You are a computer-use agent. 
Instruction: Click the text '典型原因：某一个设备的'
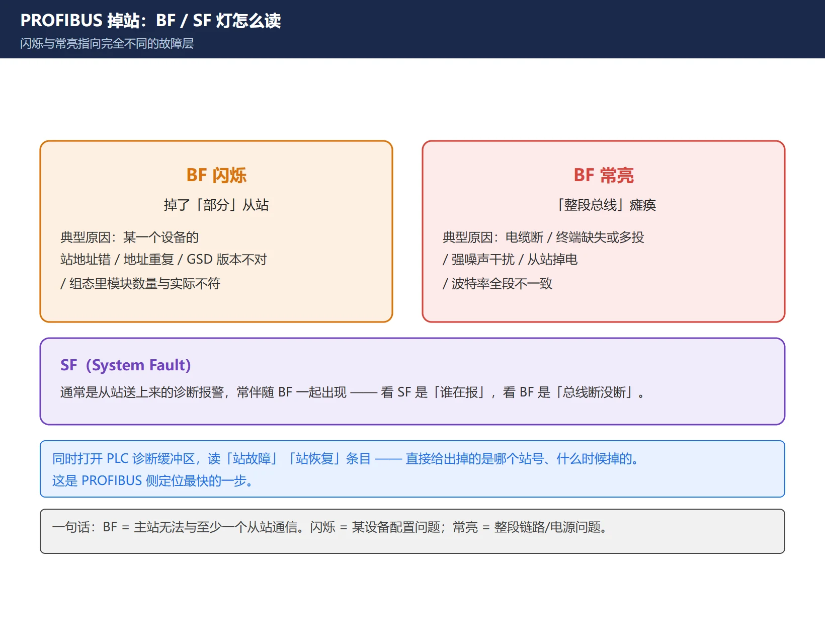point(129,237)
